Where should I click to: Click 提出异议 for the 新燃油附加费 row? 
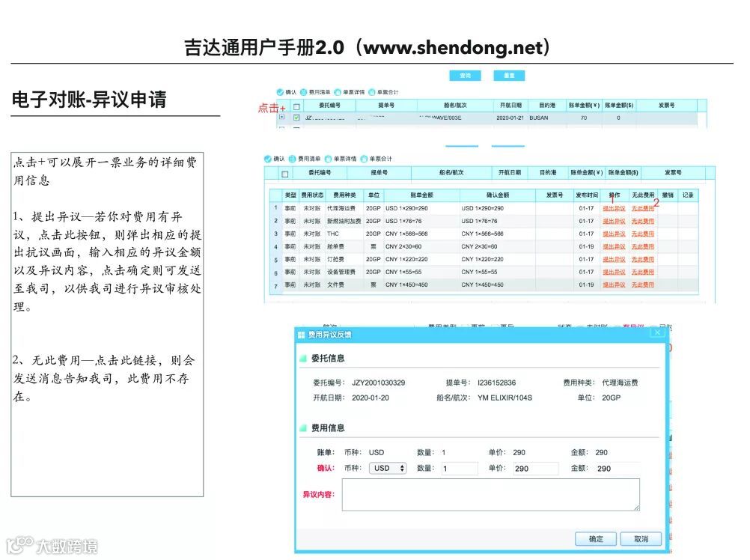coord(615,222)
